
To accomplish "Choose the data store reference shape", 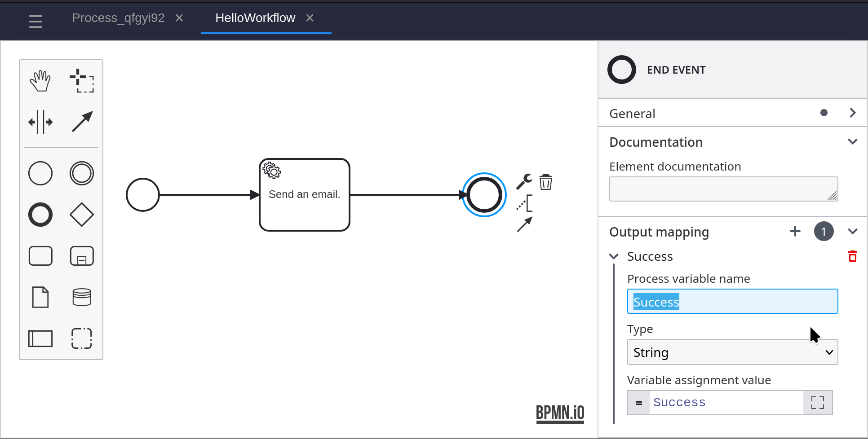I will (82, 297).
